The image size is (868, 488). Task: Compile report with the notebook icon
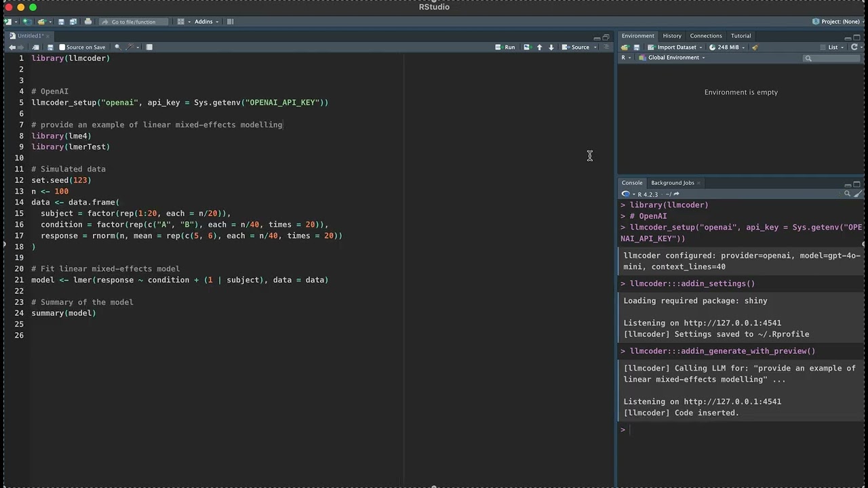[x=149, y=47]
